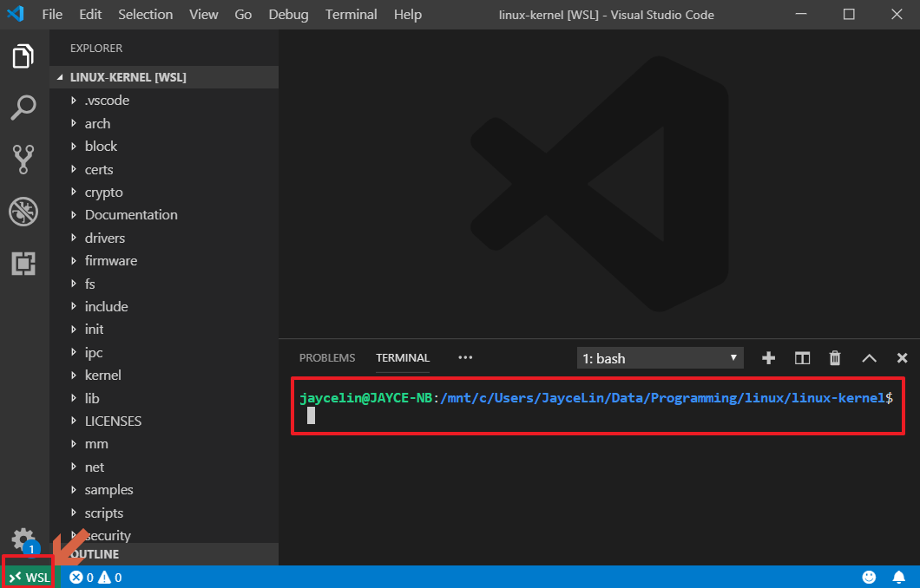Open the feedback smiley in status bar
The height and width of the screenshot is (588, 920).
tap(869, 578)
